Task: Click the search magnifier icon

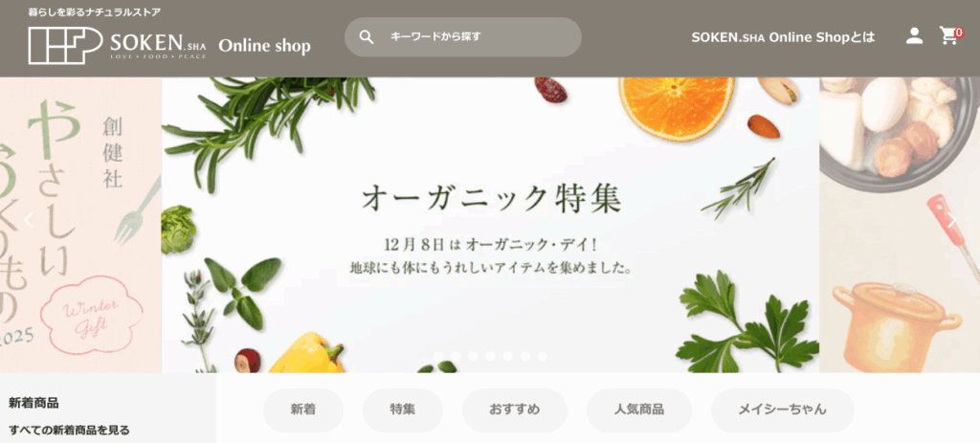Action: coord(367,37)
